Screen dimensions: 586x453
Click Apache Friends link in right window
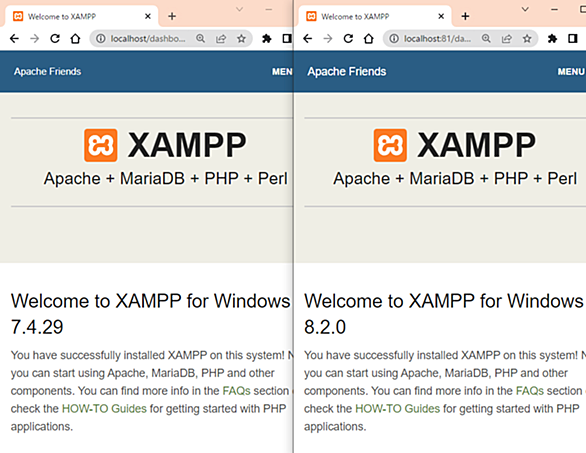[x=347, y=71]
